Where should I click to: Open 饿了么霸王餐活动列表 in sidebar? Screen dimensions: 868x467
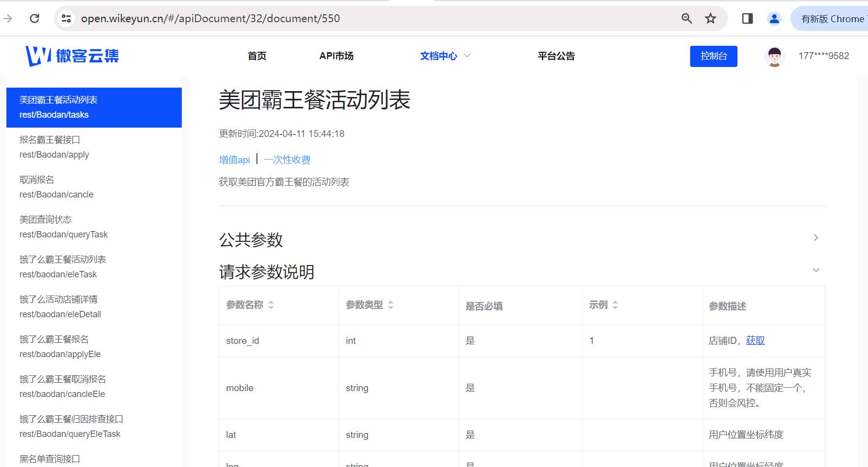coord(94,267)
